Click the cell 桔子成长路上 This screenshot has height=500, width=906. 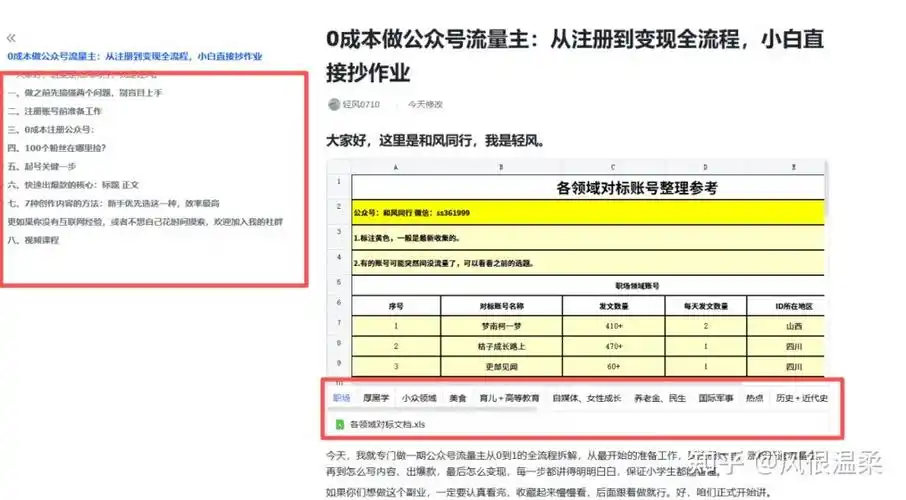pyautogui.click(x=502, y=346)
